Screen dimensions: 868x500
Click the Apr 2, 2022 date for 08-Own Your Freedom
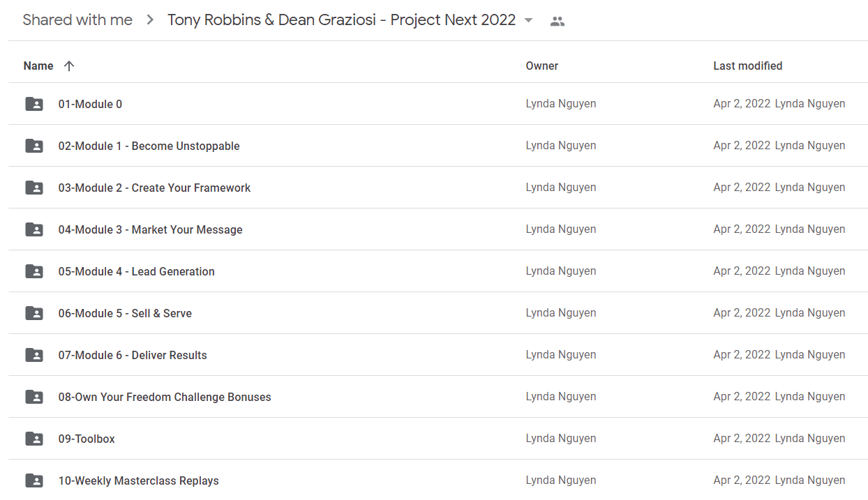742,397
